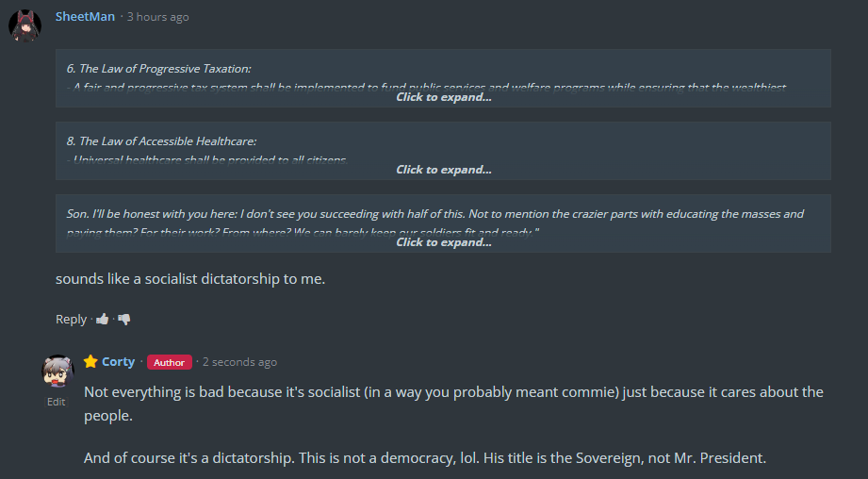Expand the Progressive Taxation quote
This screenshot has width=868, height=479.
pos(443,97)
